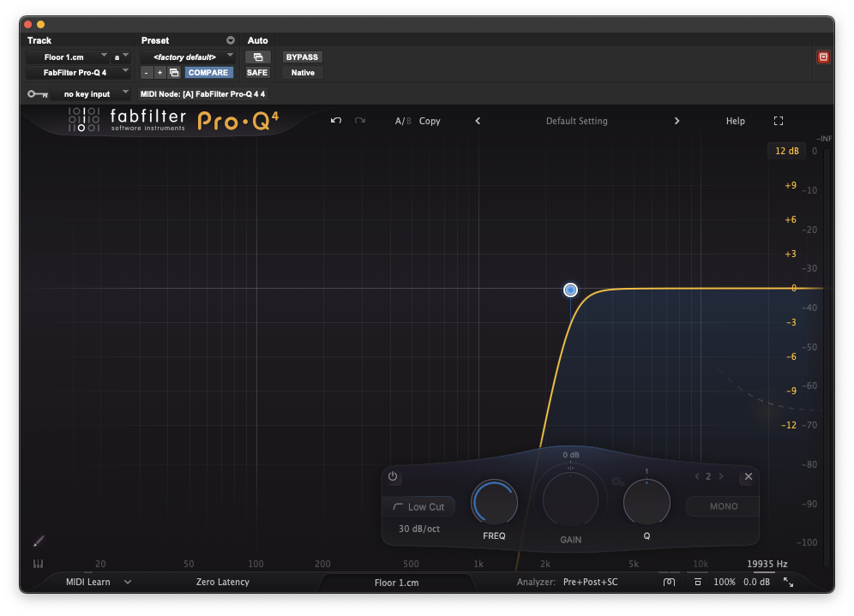
Task: Click the 19935 Hz frequency readout
Action: pos(767,564)
